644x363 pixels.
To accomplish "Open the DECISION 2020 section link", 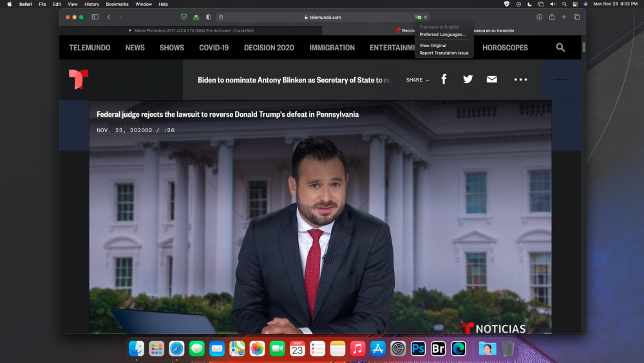I will [269, 48].
